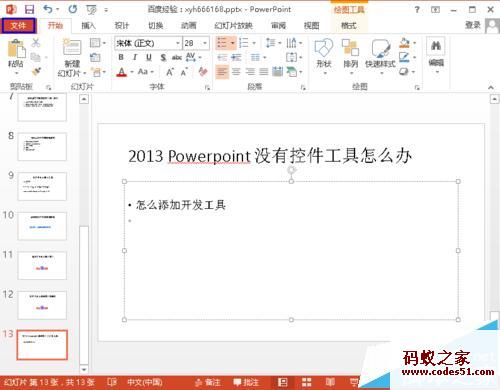500x390 pixels.
Task: Center align the paragraph text
Action: [x=236, y=71]
